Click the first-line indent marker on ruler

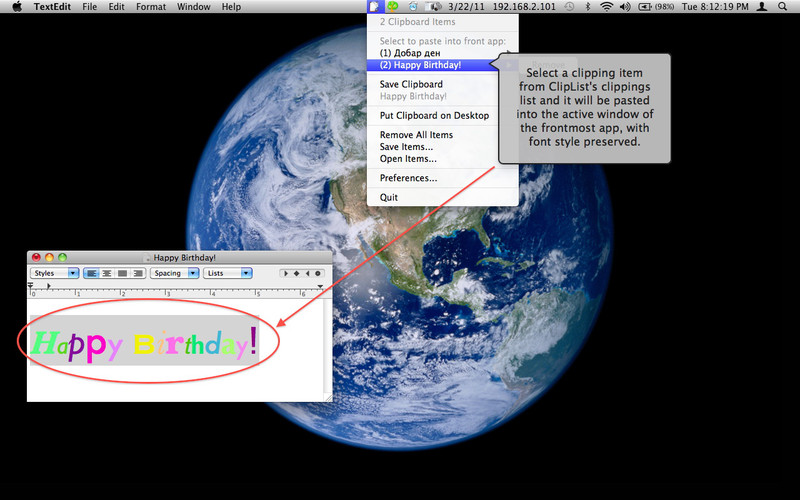[x=31, y=284]
